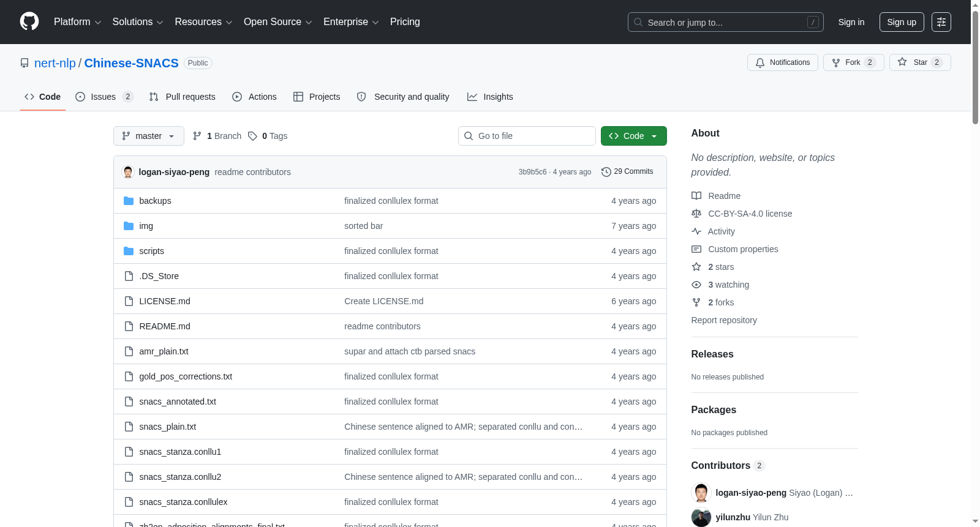Open the Chinese-SNACS repository link
Screen dimensions: 980x527
(132, 63)
